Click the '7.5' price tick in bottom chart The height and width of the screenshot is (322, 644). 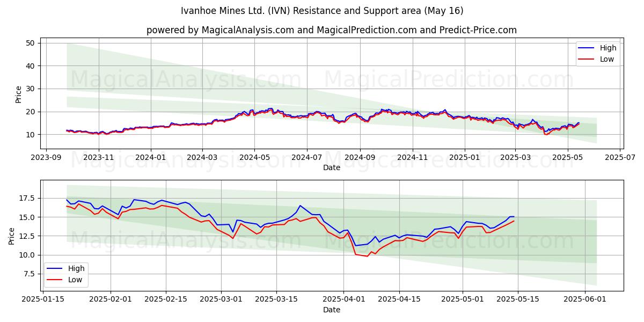click(x=30, y=274)
